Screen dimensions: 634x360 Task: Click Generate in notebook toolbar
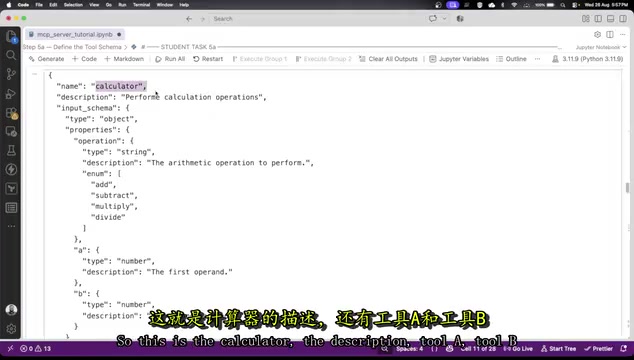[x=46, y=59]
